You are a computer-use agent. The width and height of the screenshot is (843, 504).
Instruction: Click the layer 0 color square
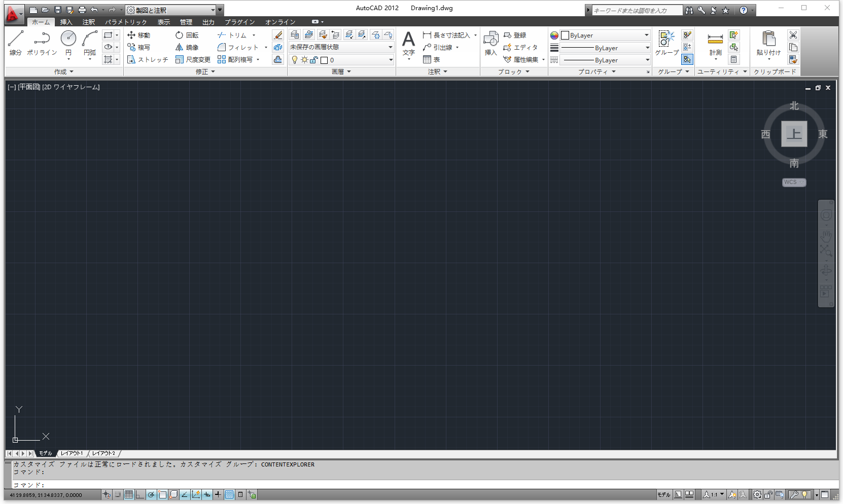click(x=324, y=60)
